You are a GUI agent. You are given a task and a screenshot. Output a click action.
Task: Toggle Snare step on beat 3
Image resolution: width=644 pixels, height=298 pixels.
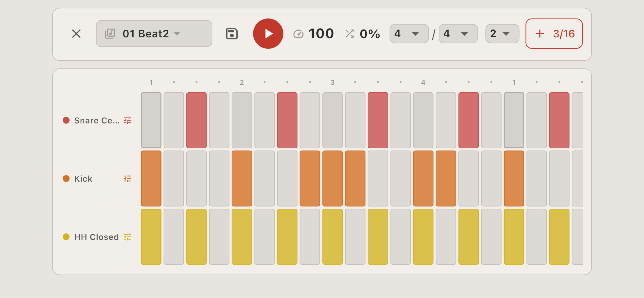point(332,120)
